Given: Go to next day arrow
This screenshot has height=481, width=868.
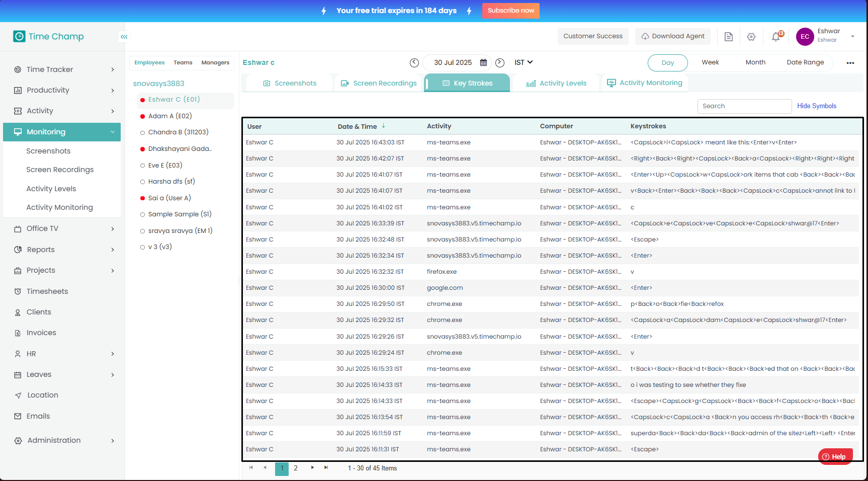Looking at the screenshot, I should coord(500,63).
